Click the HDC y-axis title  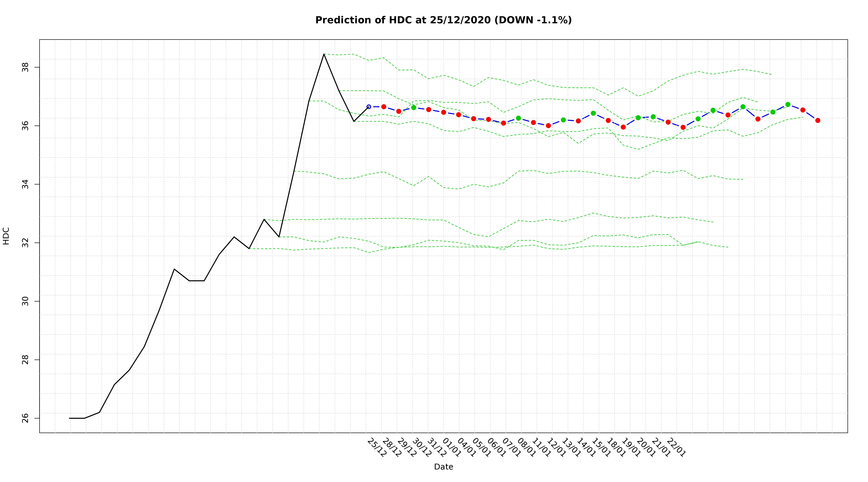tap(6, 236)
